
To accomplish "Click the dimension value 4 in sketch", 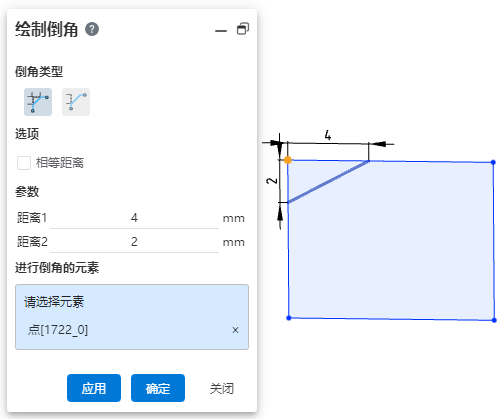I will click(328, 135).
